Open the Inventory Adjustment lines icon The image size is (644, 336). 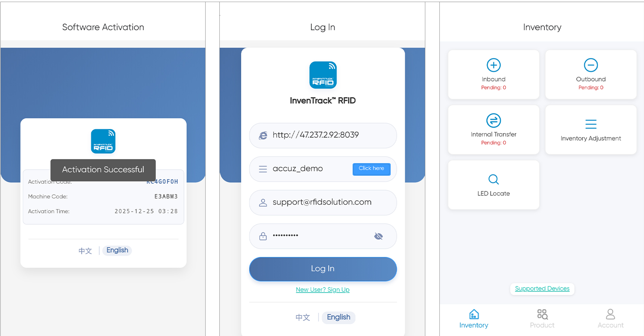(x=591, y=124)
